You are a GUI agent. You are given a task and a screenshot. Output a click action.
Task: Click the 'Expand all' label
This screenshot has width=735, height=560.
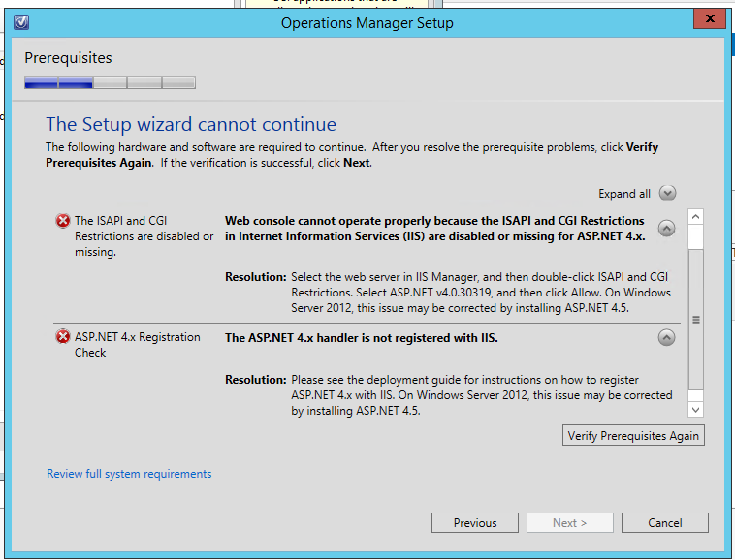coord(623,194)
